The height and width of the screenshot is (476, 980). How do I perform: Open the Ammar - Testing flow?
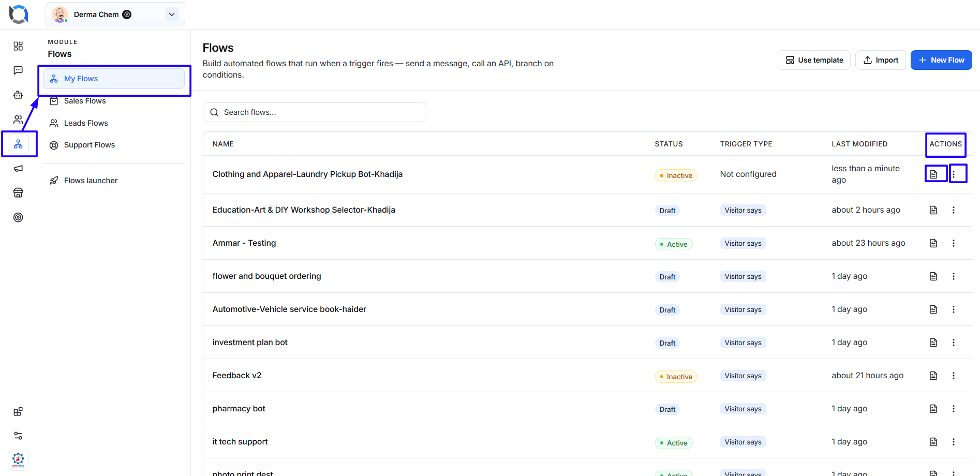pos(244,243)
